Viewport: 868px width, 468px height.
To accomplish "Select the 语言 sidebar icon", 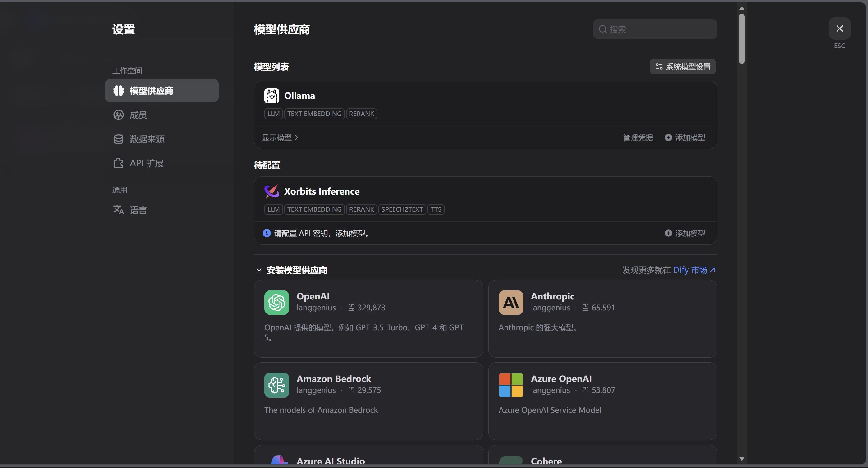I will 119,209.
